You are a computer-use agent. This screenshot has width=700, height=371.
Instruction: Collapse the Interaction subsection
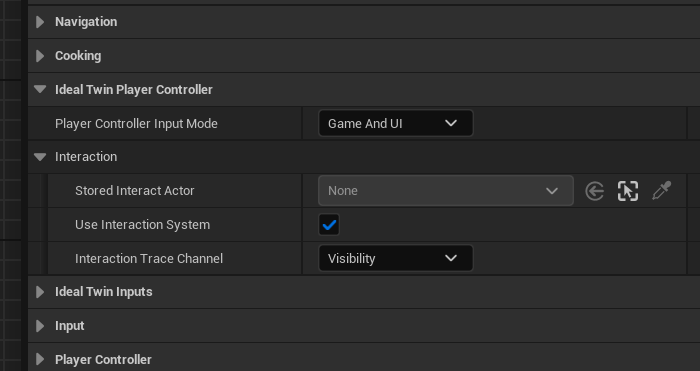[x=40, y=157]
